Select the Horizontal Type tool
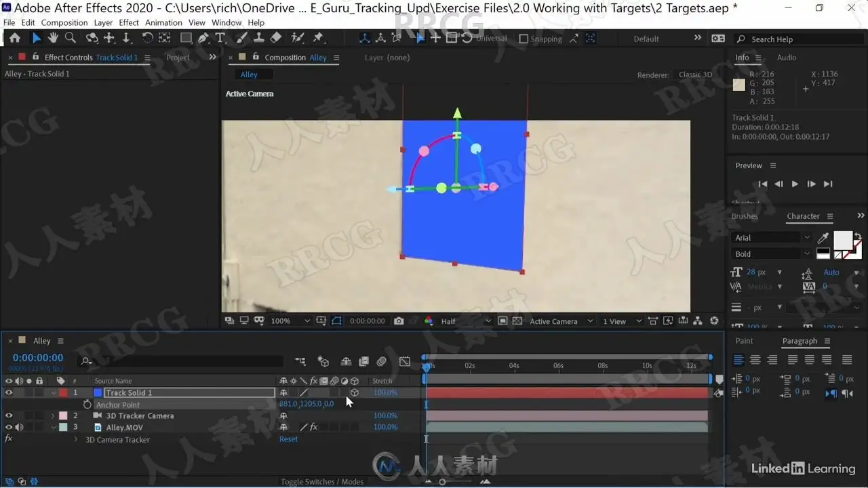Screen dimensions: 868x488 [220, 39]
